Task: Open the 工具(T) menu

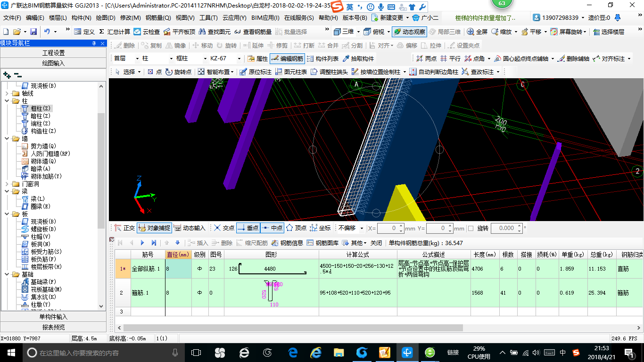Action: point(208,18)
